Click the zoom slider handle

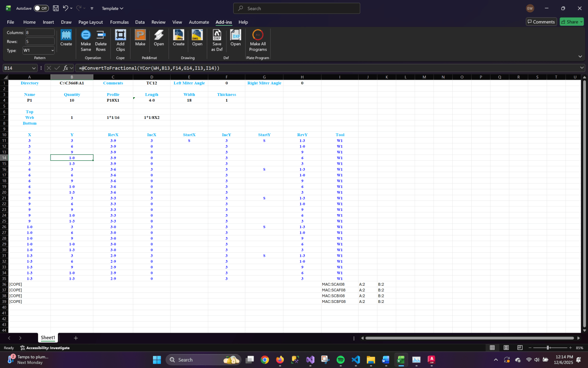pyautogui.click(x=548, y=348)
